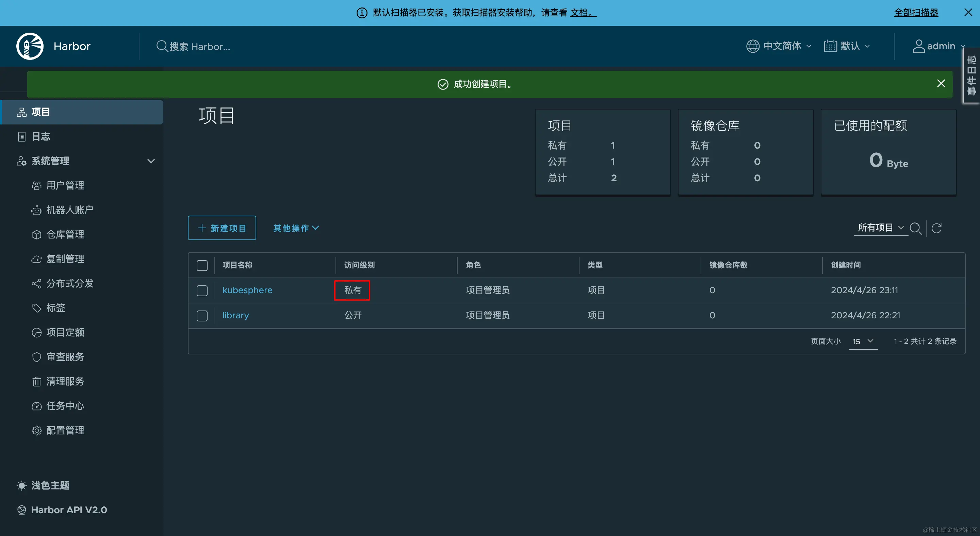Open the library project

235,315
